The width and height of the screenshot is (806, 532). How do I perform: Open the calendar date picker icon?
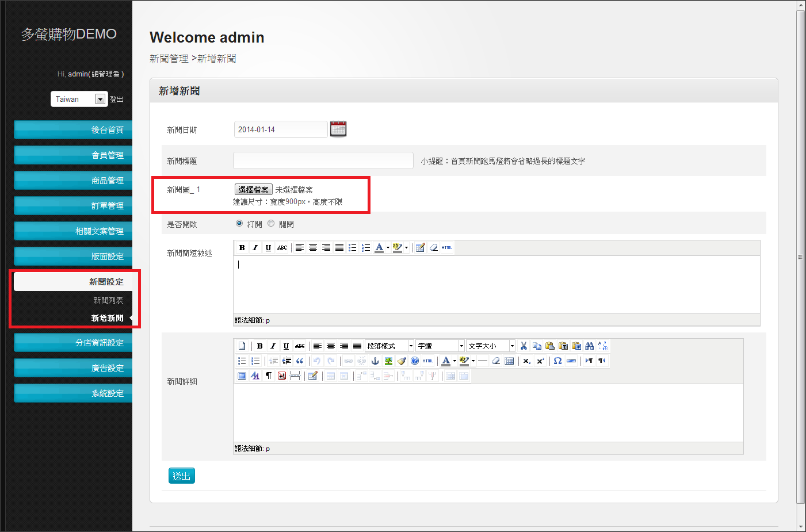tap(338, 129)
